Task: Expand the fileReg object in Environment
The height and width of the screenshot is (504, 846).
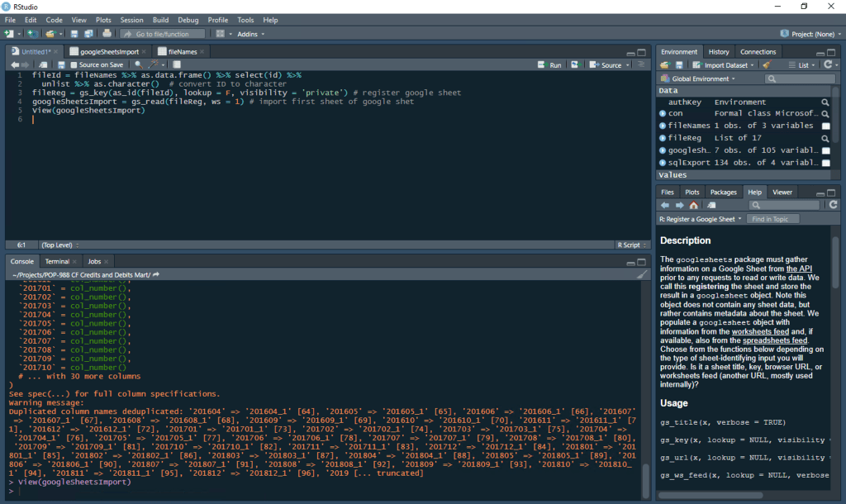Action: point(663,138)
